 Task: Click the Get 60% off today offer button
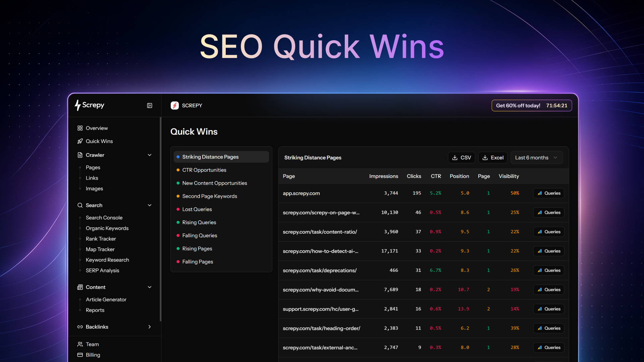pyautogui.click(x=532, y=106)
